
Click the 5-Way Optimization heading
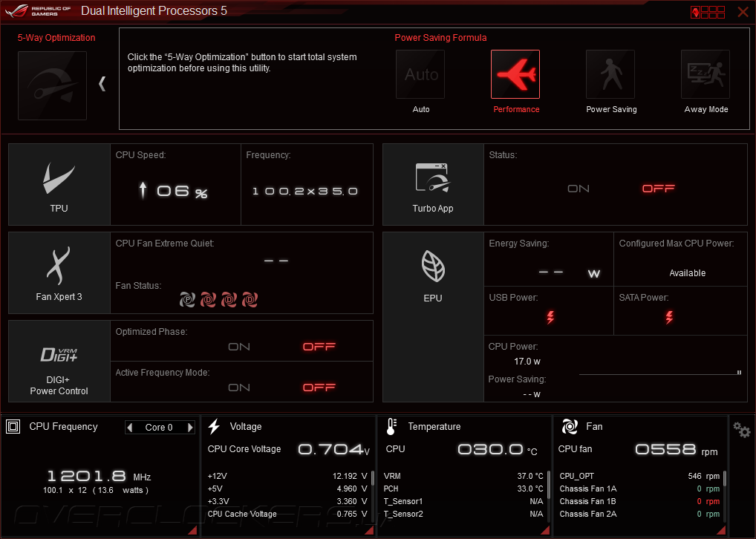[x=56, y=38]
